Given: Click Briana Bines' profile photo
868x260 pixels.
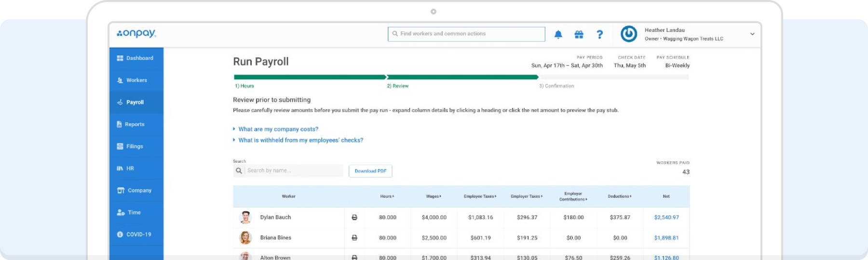Looking at the screenshot, I should tap(245, 237).
